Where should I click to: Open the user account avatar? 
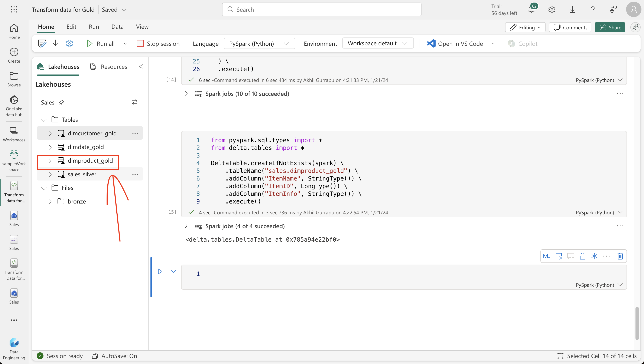point(634,10)
